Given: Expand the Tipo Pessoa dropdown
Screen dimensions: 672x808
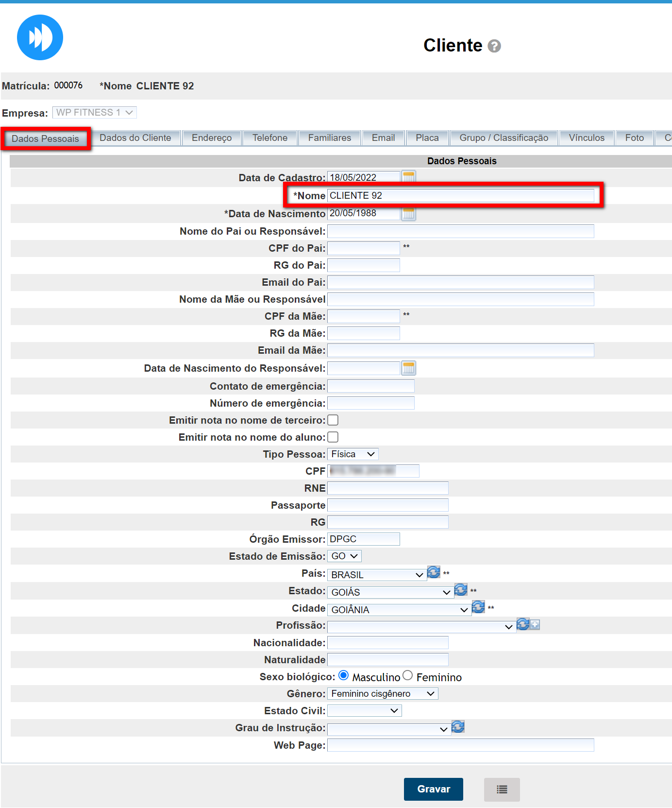Looking at the screenshot, I should (x=353, y=454).
